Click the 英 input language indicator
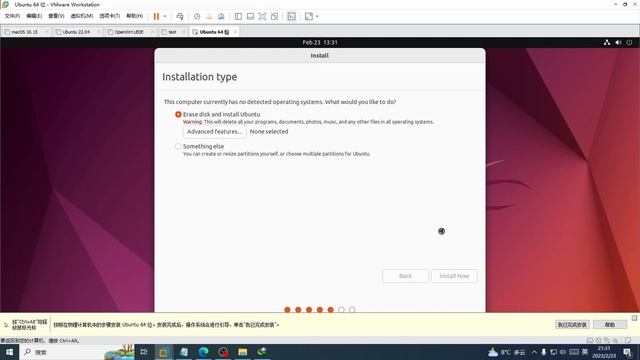The height and width of the screenshot is (360, 640). [584, 352]
